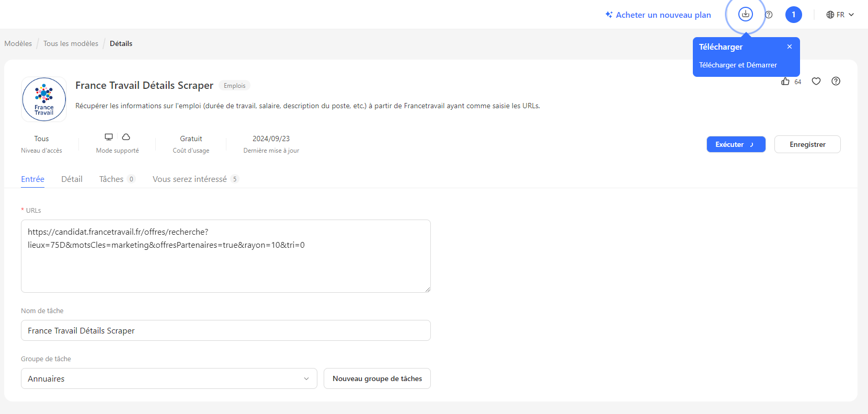The width and height of the screenshot is (868, 414).
Task: Click the 2024/09/23 update date
Action: pos(271,139)
